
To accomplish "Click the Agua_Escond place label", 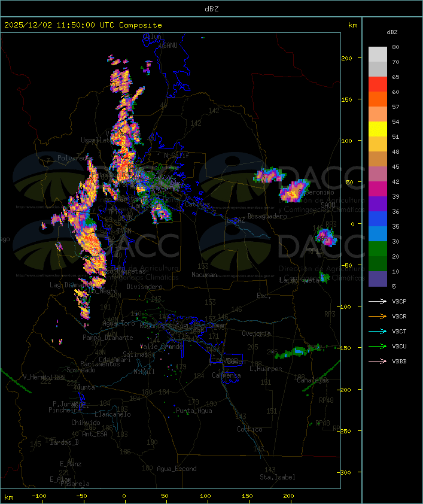I will click(176, 469).
